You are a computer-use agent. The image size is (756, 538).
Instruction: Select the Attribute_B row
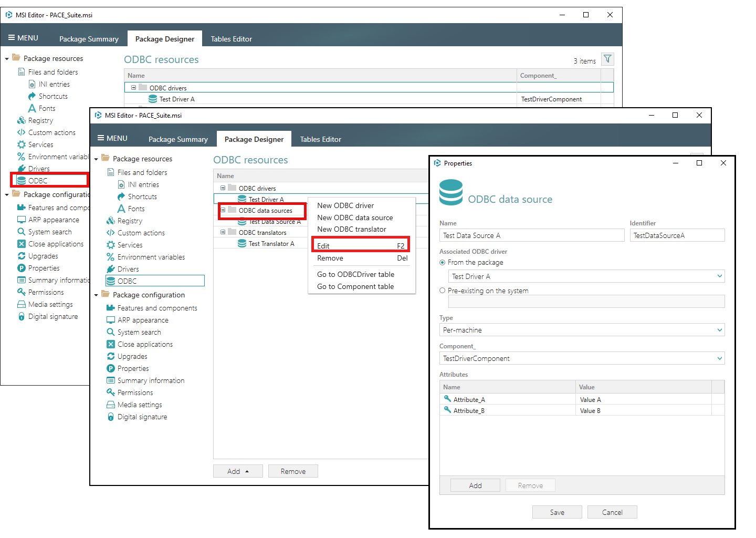point(582,410)
